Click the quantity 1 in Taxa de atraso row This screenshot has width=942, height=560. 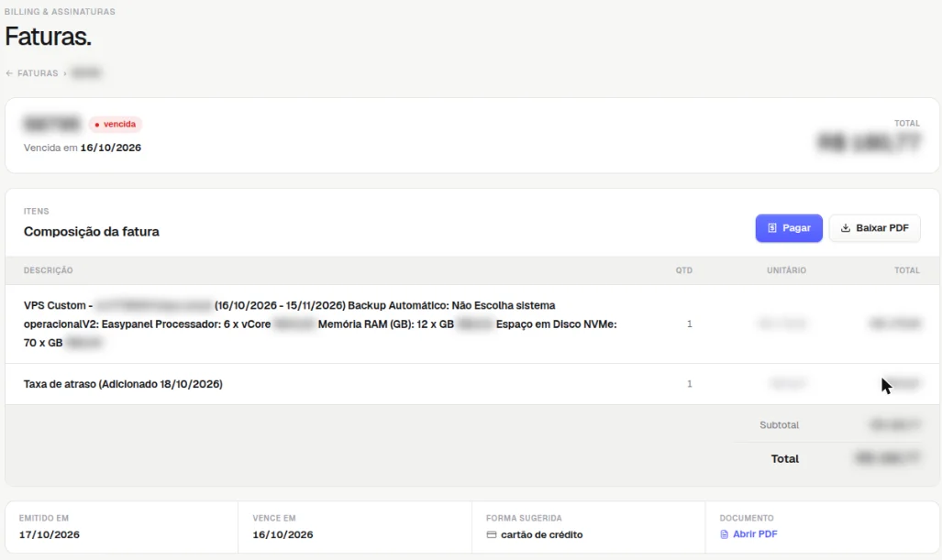(x=689, y=384)
